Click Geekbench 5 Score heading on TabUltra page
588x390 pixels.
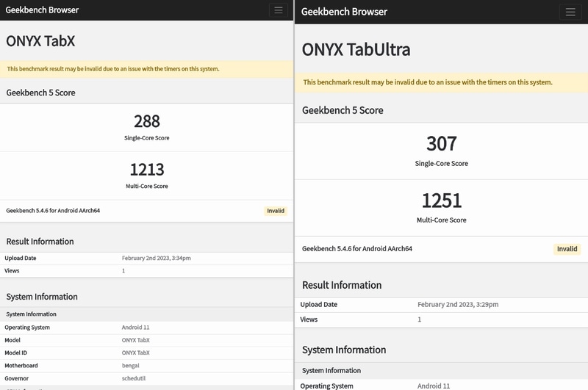(343, 110)
